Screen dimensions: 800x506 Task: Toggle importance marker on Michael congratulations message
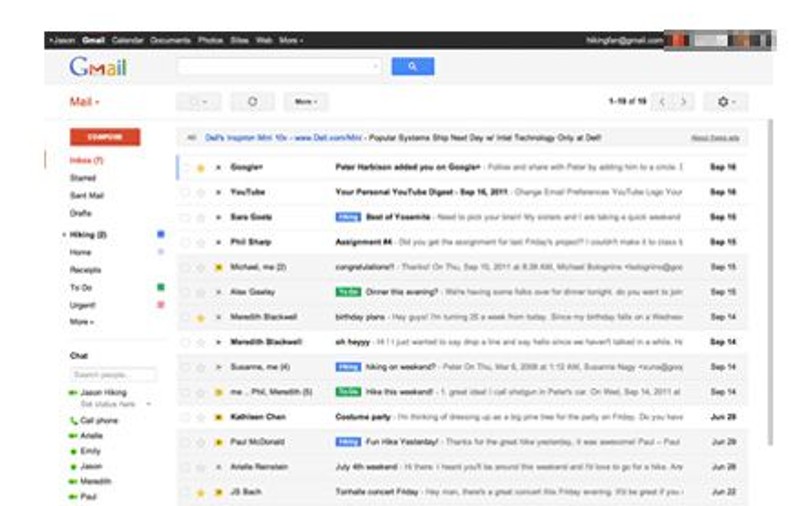coord(219,267)
